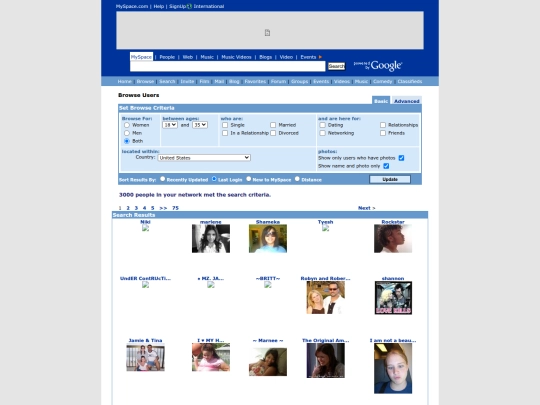Click the Update button

coord(390,179)
